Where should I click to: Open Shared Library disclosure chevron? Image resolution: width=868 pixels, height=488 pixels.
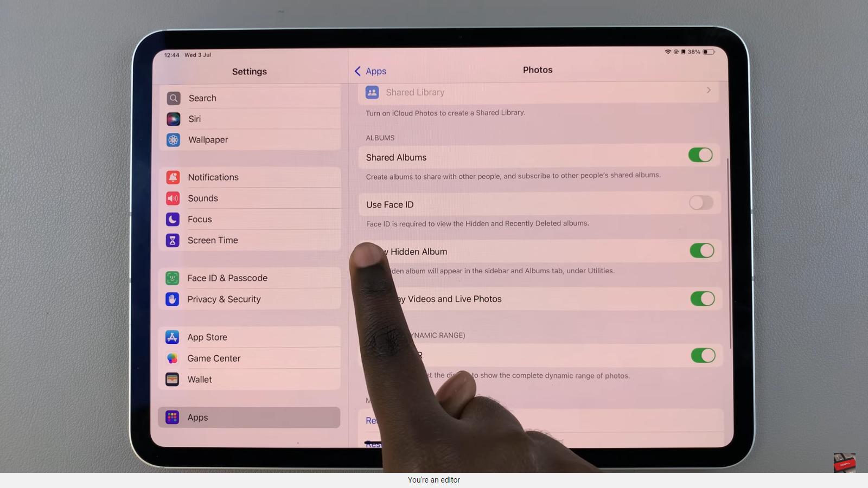[x=709, y=91]
